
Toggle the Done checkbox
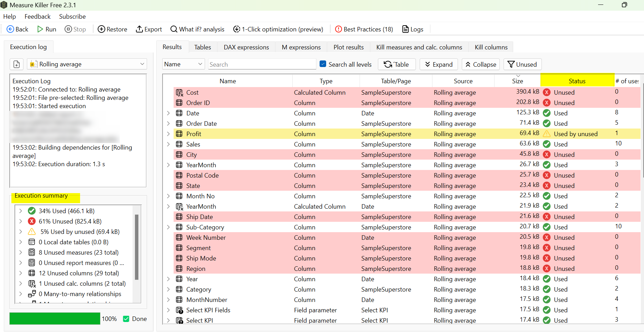pyautogui.click(x=126, y=319)
